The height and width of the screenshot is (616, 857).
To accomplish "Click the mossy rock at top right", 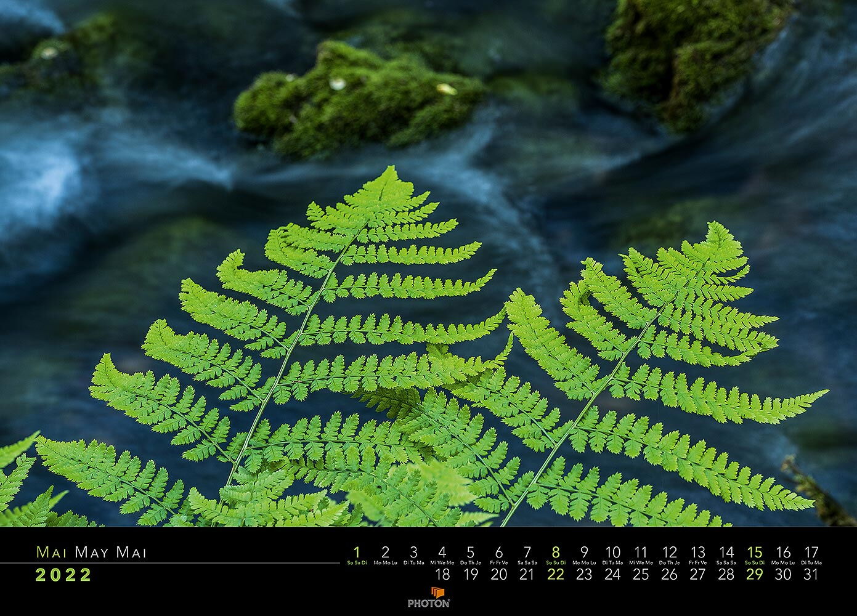I will 684,55.
